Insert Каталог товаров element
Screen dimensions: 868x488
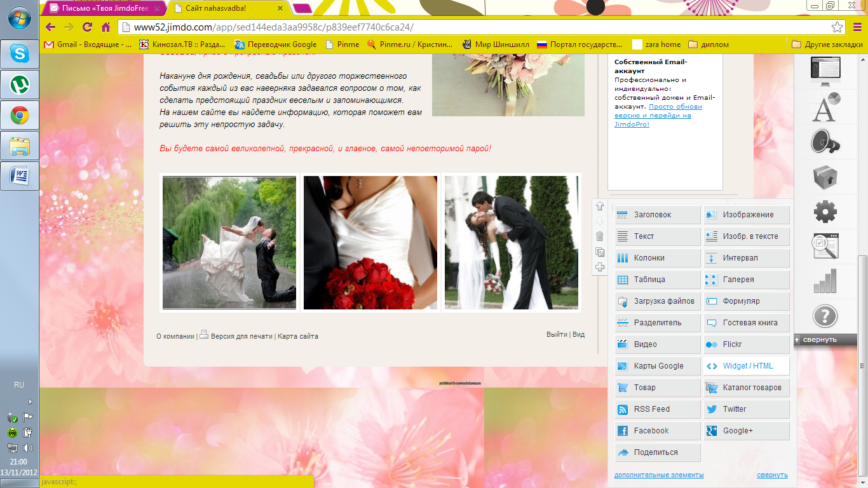747,388
